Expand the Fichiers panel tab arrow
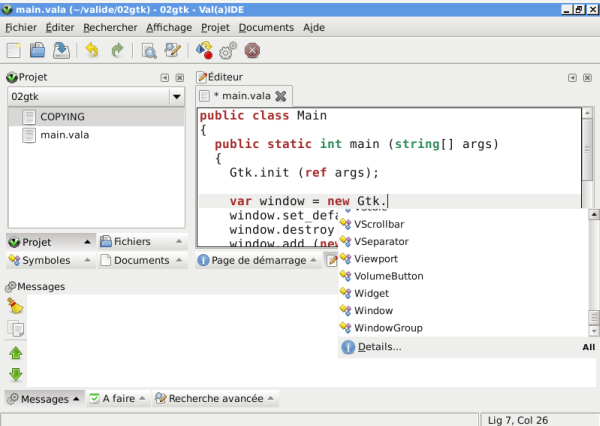This screenshot has height=426, width=600. [177, 241]
